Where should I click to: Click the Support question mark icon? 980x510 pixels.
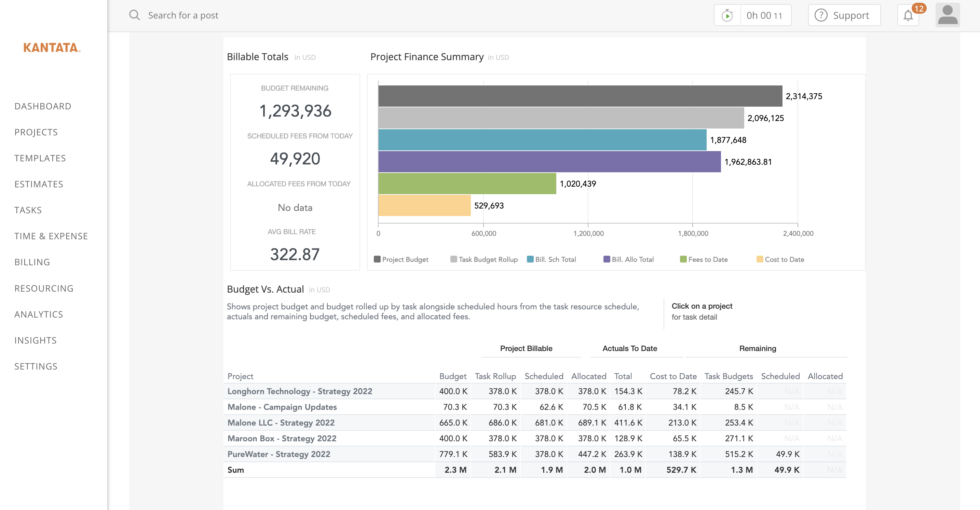(x=821, y=16)
